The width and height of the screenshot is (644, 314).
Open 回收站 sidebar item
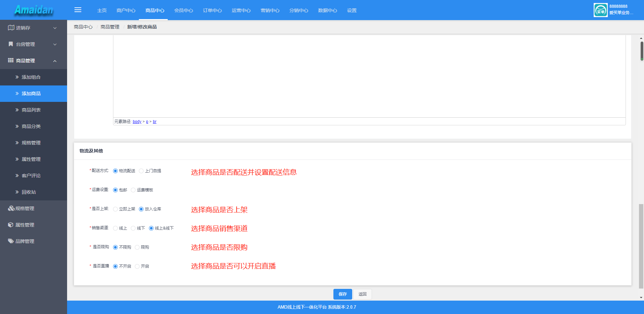point(34,192)
